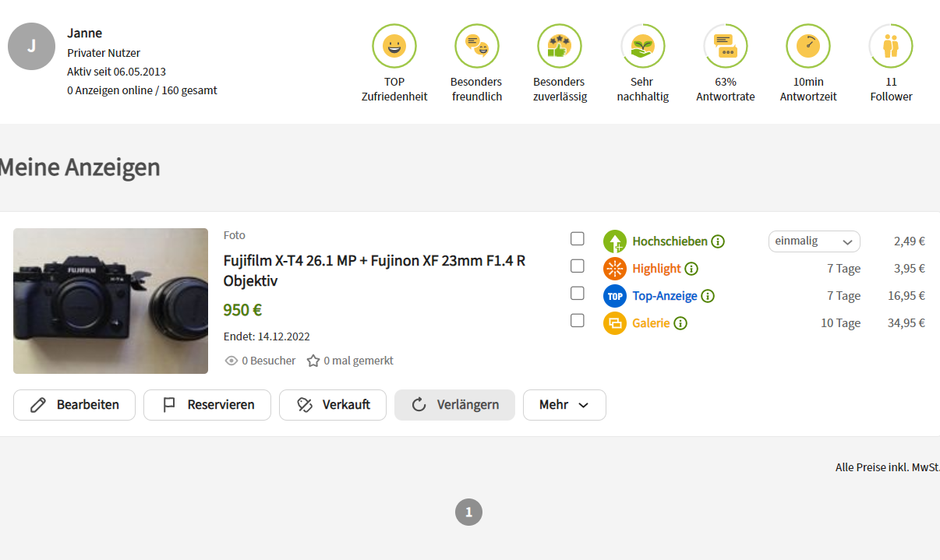Screen dimensions: 940x560
Task: Open the einmalig frequency dropdown
Action: pos(814,241)
